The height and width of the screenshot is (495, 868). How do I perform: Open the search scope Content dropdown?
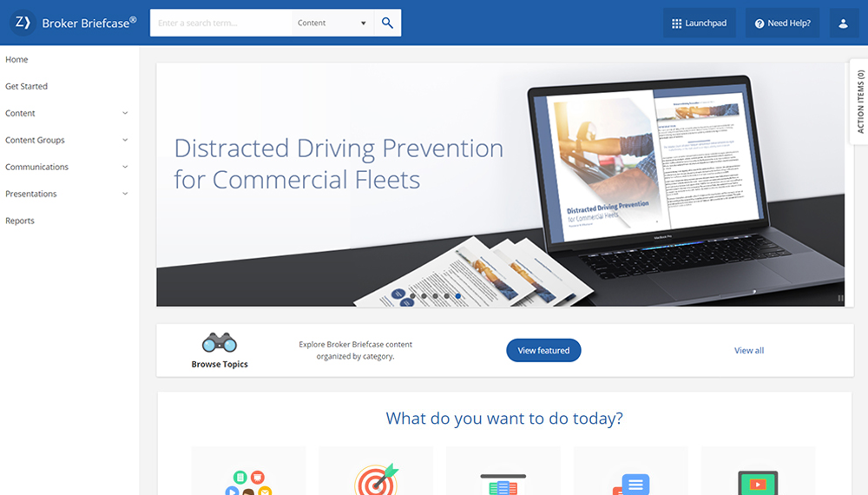pyautogui.click(x=332, y=23)
